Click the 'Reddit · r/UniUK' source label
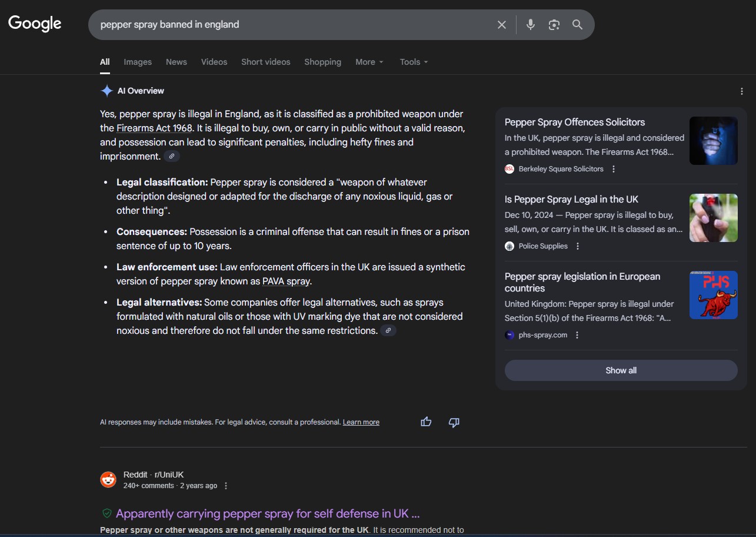Viewport: 756px width, 537px height. [154, 475]
